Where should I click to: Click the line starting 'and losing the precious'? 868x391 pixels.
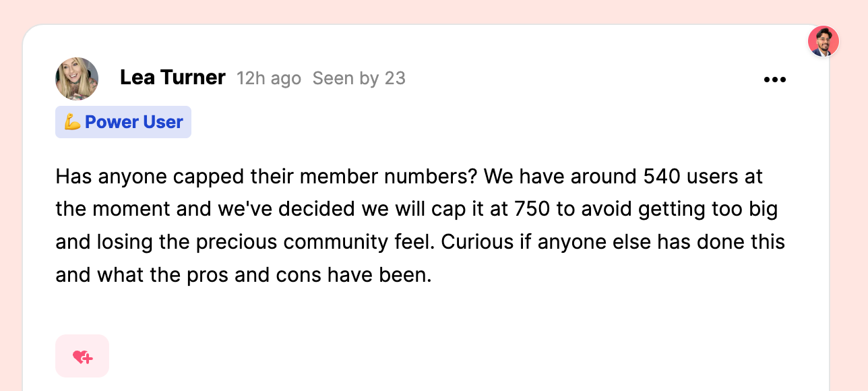421,241
